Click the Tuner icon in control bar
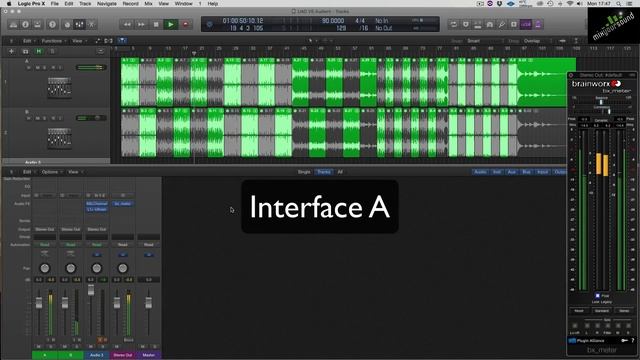640x360 pixels. pos(502,24)
